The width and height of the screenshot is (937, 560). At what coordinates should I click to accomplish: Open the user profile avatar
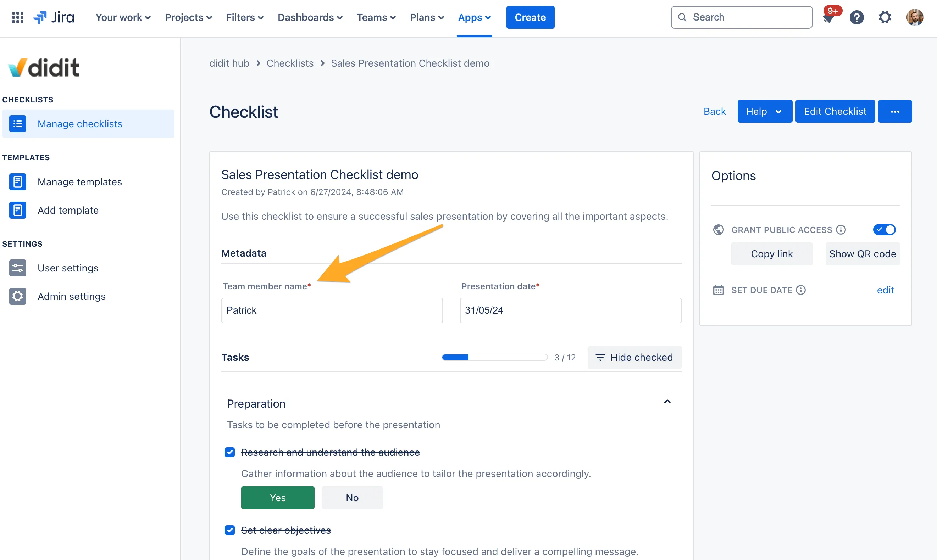[x=914, y=17]
